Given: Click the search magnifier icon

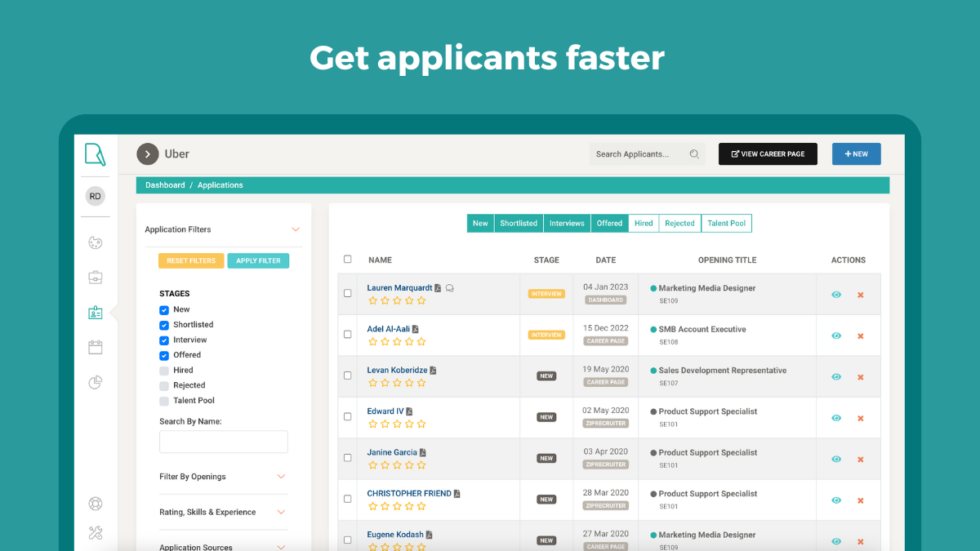Looking at the screenshot, I should click(x=694, y=154).
